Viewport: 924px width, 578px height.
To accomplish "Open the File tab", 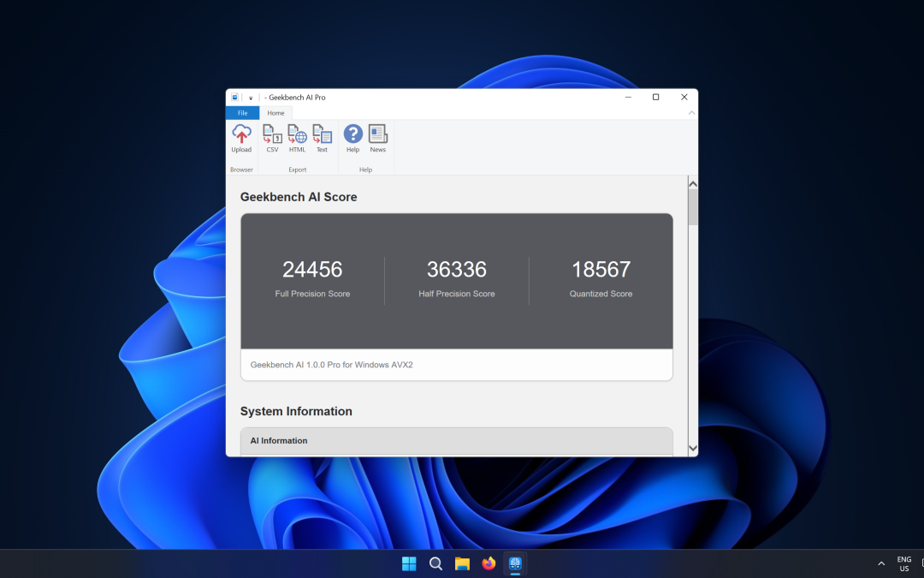I will 242,113.
